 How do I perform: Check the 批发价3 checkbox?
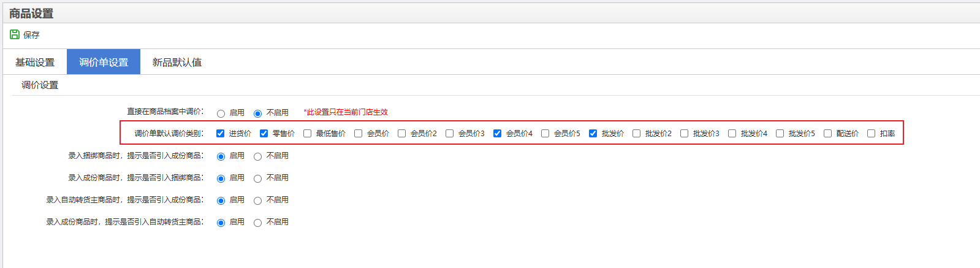[684, 133]
